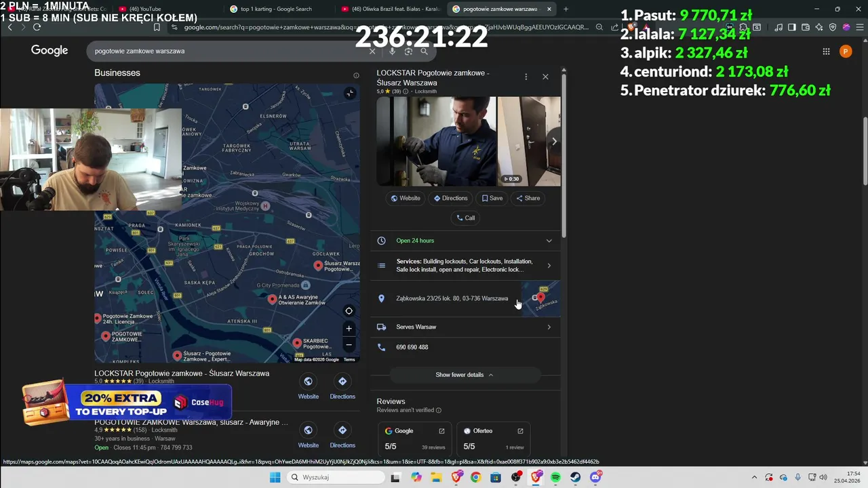This screenshot has height=488, width=868.
Task: Click the Ząbkowska 23/25 address text
Action: point(452,299)
